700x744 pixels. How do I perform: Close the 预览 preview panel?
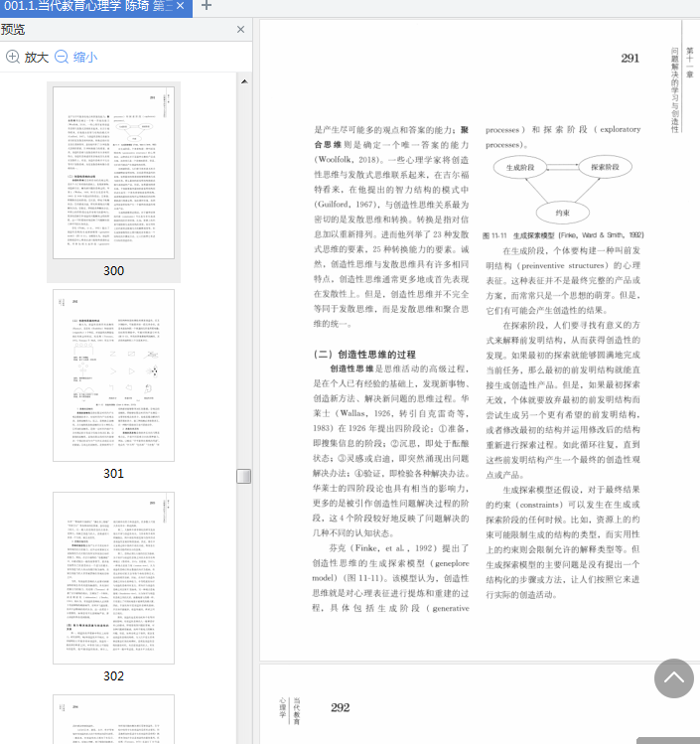pos(240,30)
